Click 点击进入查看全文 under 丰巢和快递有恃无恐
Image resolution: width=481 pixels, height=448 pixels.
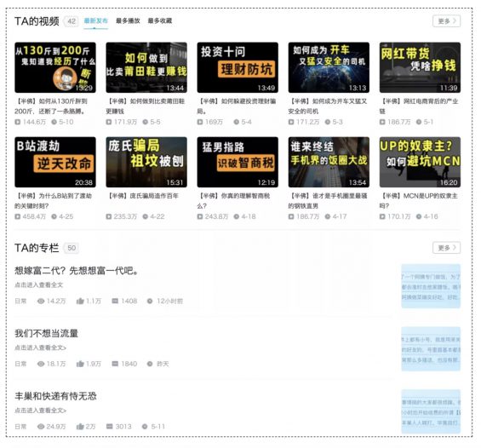click(x=40, y=411)
